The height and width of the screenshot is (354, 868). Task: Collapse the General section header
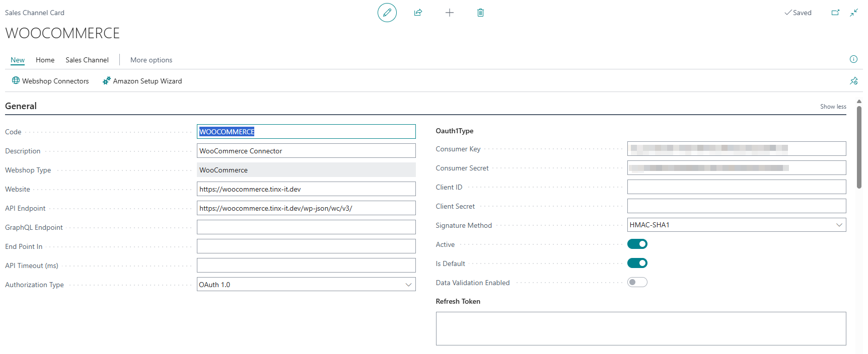(21, 106)
